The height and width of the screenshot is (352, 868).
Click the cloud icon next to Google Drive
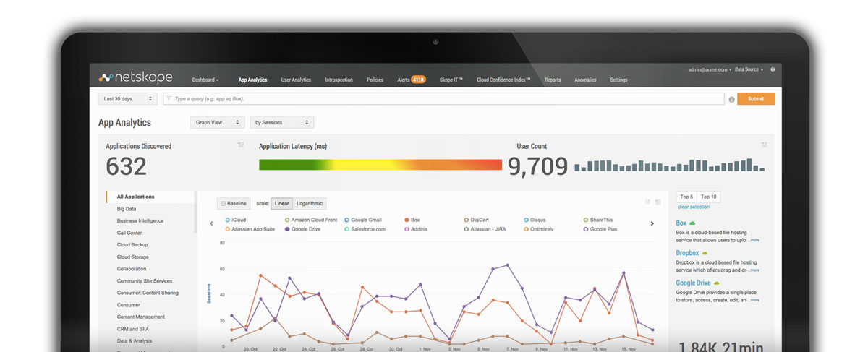tap(717, 283)
